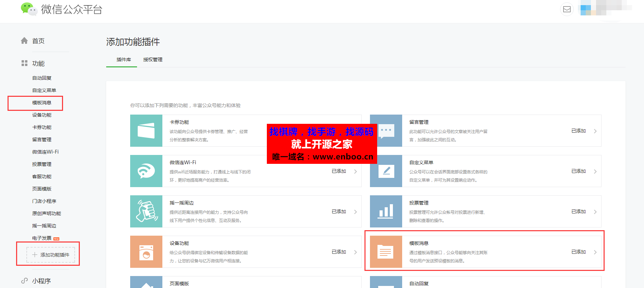Expand the 自定义菜单 card chevron
Image resolution: width=644 pixels, height=288 pixels.
[595, 171]
